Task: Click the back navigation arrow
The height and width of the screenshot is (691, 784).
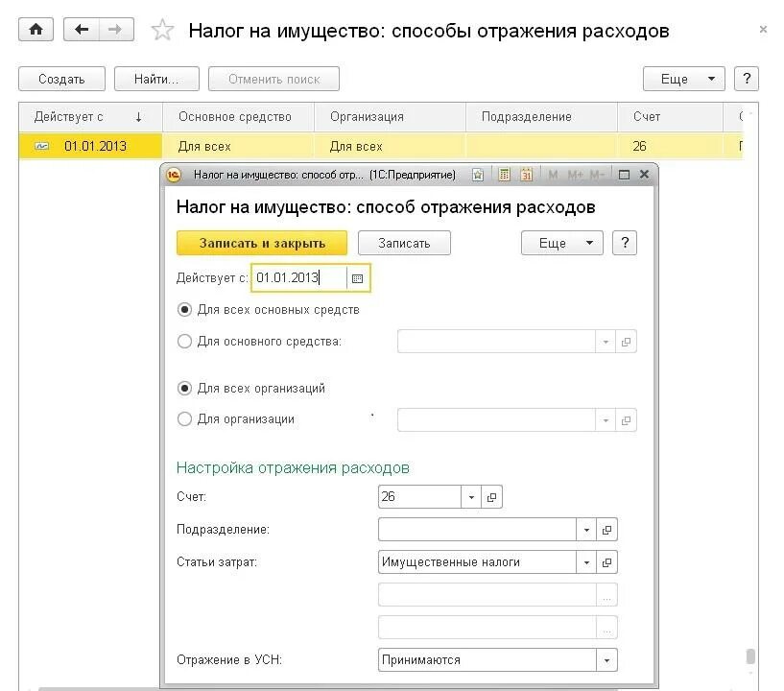Action: tap(82, 29)
